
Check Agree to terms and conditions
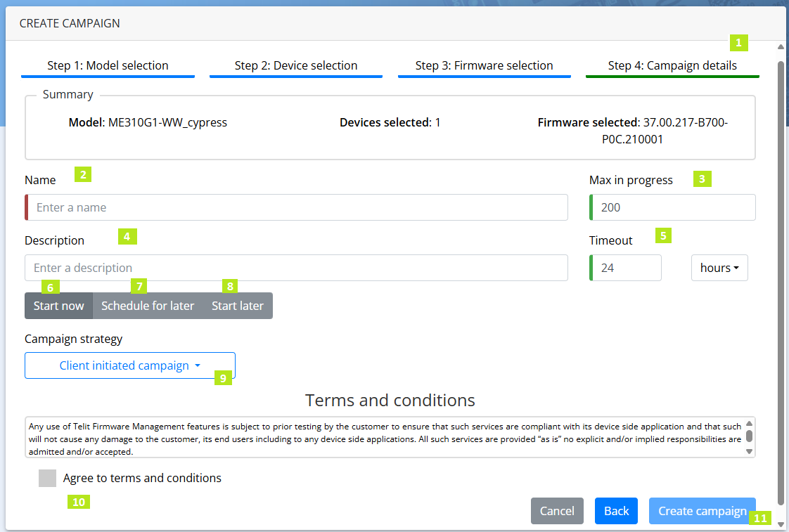[x=47, y=479]
